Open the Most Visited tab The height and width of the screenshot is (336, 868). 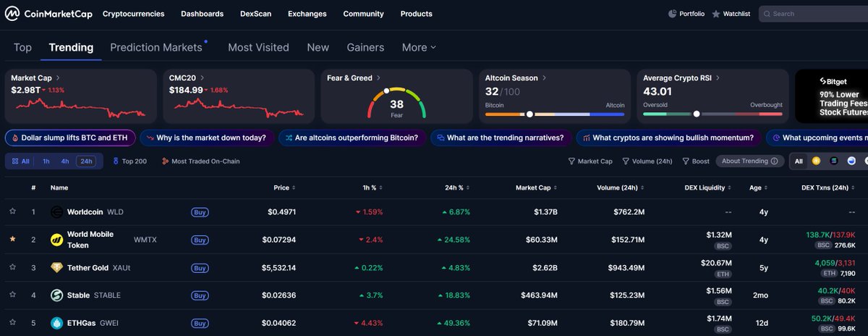[258, 47]
